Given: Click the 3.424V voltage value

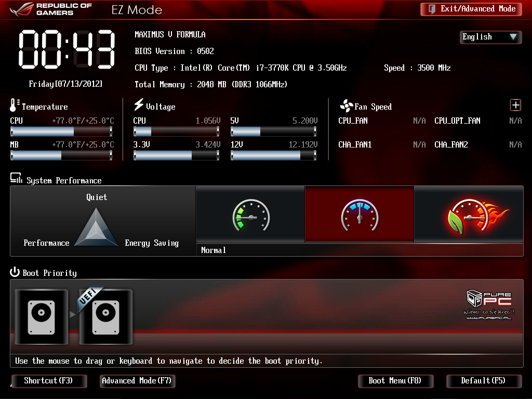Looking at the screenshot, I should [208, 145].
